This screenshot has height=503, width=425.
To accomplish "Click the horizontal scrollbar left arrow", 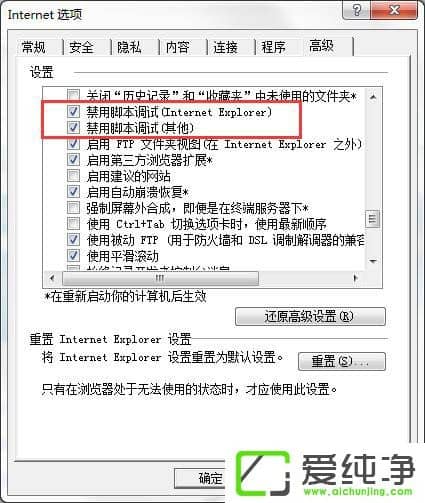I will [x=52, y=278].
